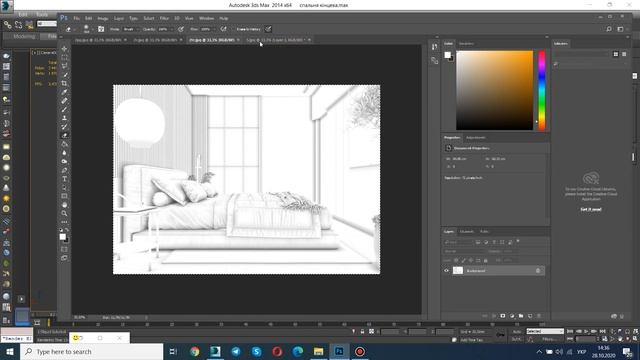Open the Photoshop Image menu
Screen dimensions: 640x360
point(103,18)
